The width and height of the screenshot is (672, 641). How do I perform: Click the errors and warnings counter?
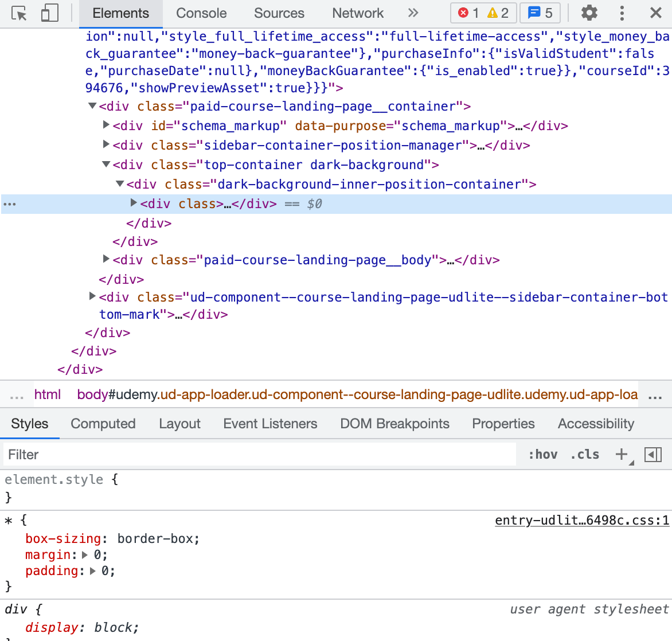coord(483,13)
